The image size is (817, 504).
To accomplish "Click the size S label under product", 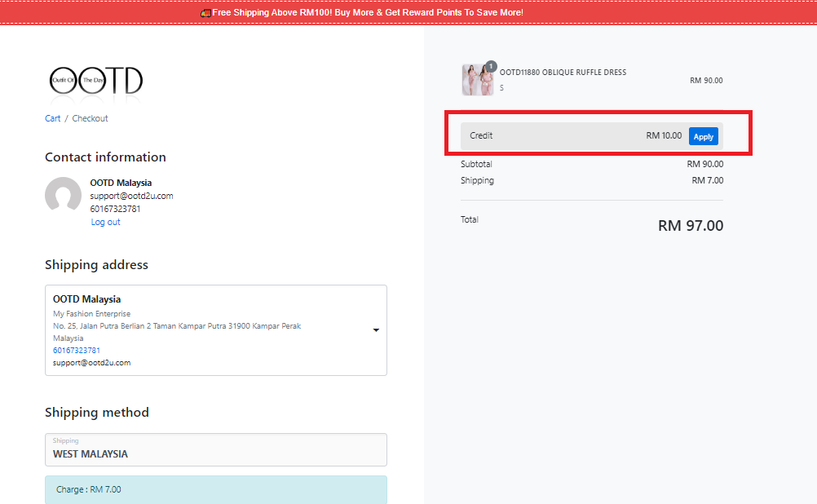I will (501, 88).
